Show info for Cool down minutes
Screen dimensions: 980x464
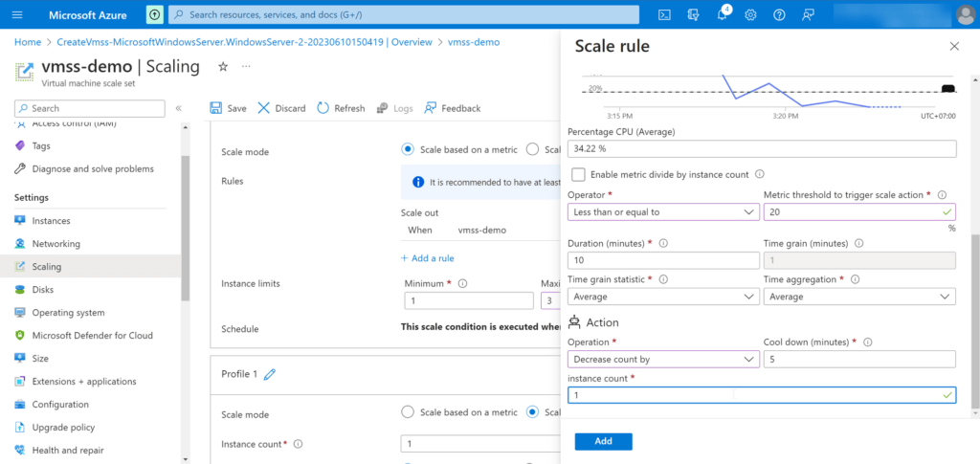[868, 342]
